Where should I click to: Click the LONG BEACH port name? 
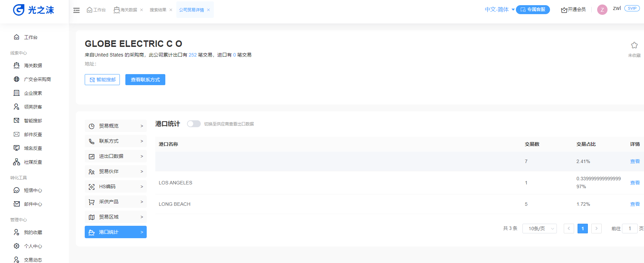175,204
